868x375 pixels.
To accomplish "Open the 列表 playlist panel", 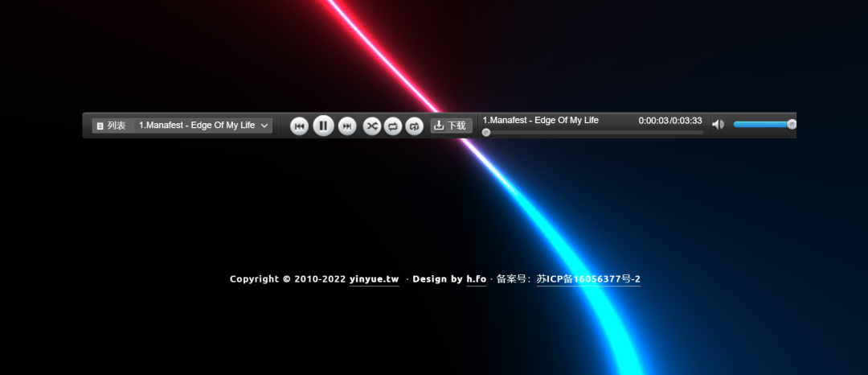I will tap(112, 126).
